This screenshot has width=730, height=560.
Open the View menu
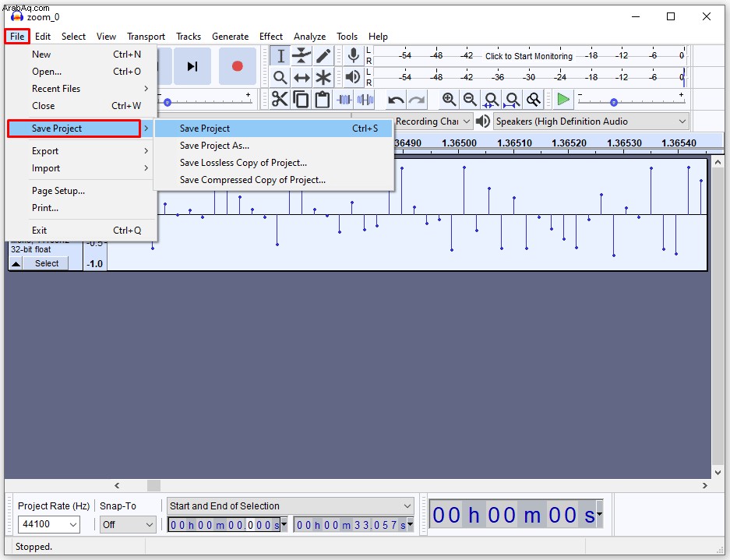(x=106, y=37)
